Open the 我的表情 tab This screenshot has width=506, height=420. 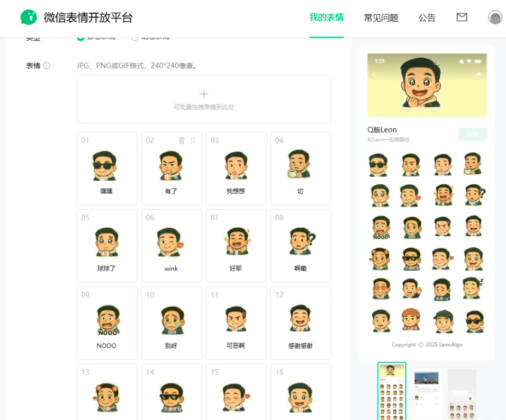[x=327, y=17]
